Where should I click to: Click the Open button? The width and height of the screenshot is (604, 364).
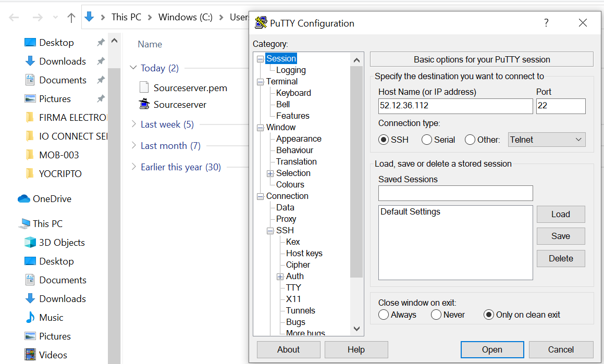492,349
